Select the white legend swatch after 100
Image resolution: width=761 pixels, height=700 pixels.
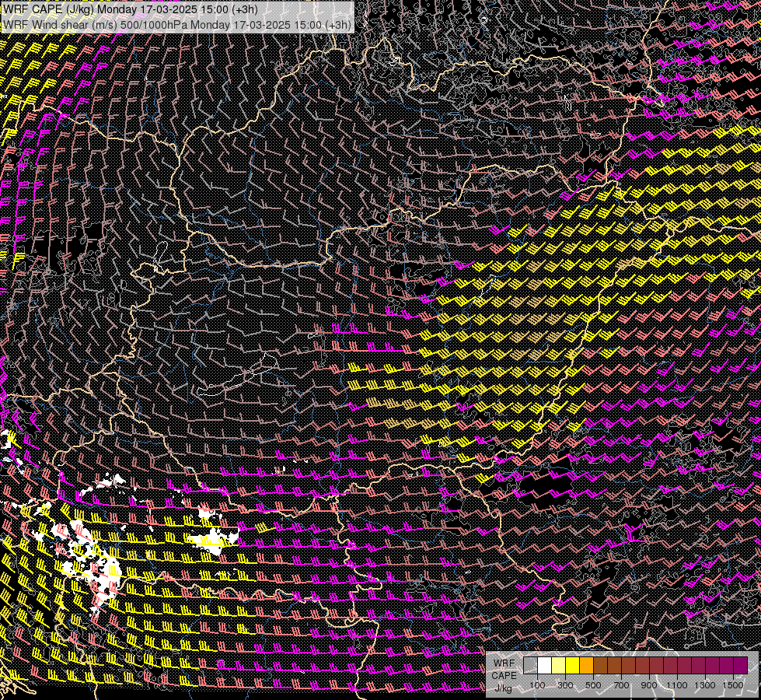[545, 665]
